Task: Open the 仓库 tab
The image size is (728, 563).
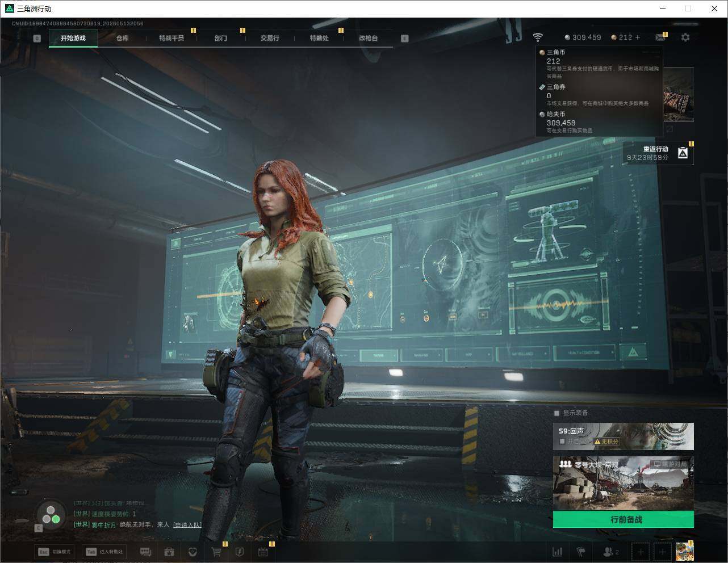Action: (122, 38)
